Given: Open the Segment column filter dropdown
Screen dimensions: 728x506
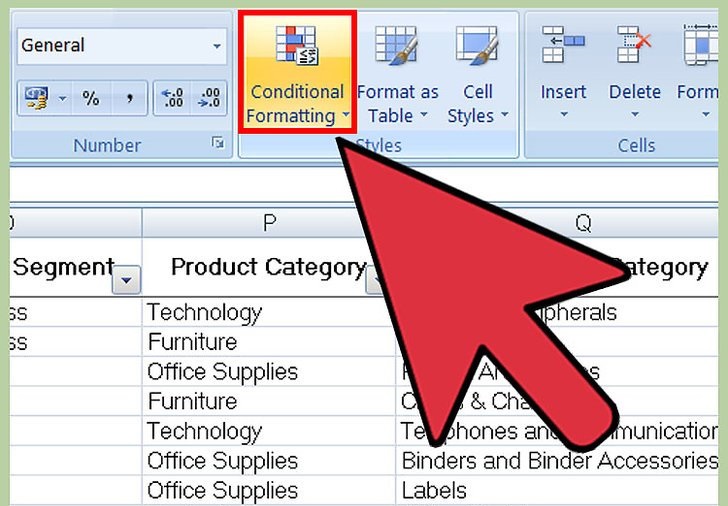Looking at the screenshot, I should click(126, 282).
